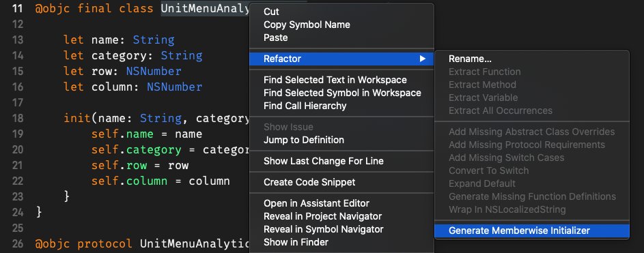
Task: Click the selected UnitMenuAnaly class name
Action: tap(206, 9)
